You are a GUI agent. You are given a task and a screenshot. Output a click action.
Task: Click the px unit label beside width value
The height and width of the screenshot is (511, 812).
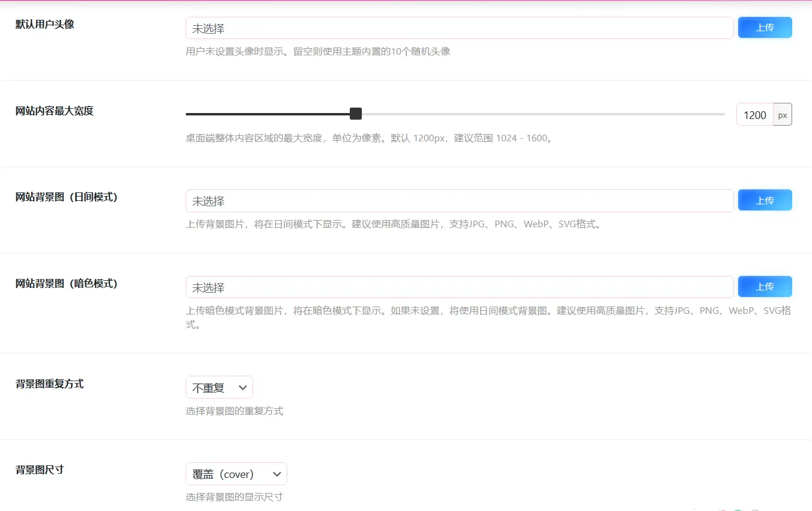coord(783,115)
